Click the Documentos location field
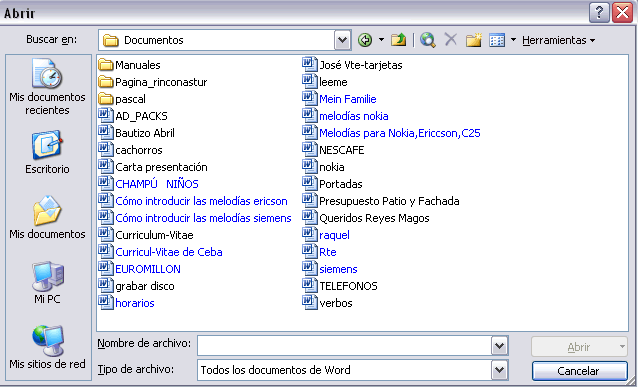Image resolution: width=638 pixels, height=387 pixels. 217,40
